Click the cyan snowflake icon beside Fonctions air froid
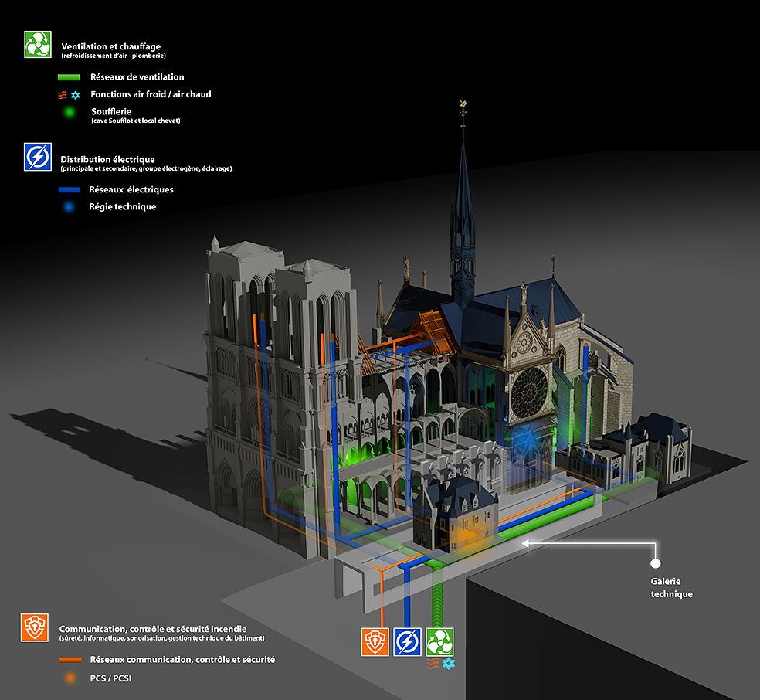 pos(76,95)
